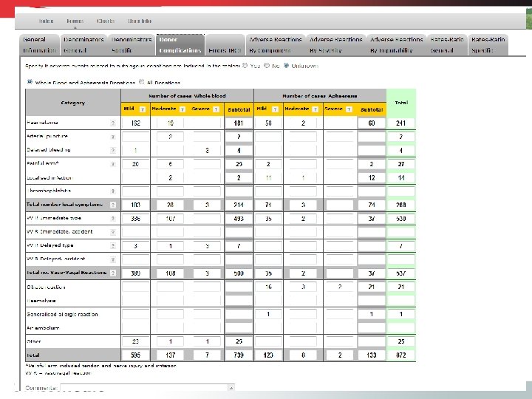
Task: Select Yes for autologous donations included
Action: pos(245,66)
